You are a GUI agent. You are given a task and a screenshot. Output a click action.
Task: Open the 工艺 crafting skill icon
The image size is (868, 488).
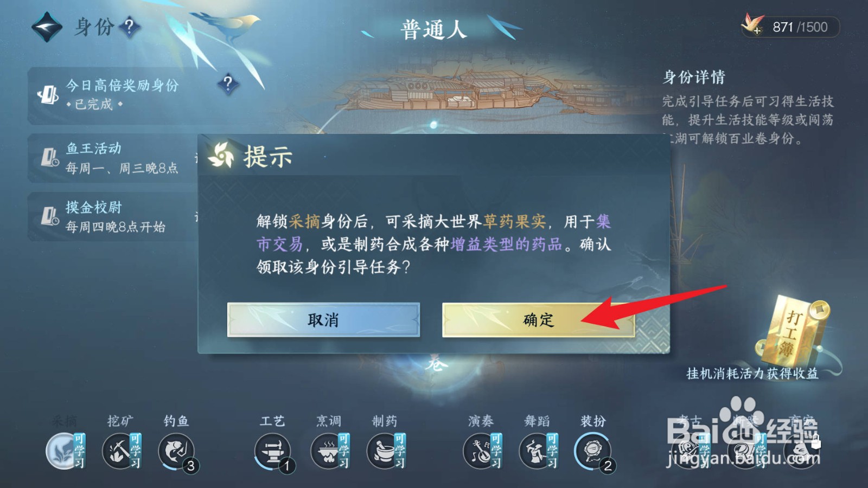(x=273, y=451)
